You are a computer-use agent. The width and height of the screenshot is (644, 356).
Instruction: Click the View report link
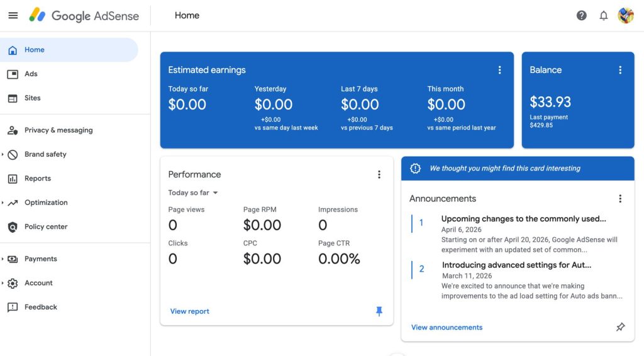(189, 311)
